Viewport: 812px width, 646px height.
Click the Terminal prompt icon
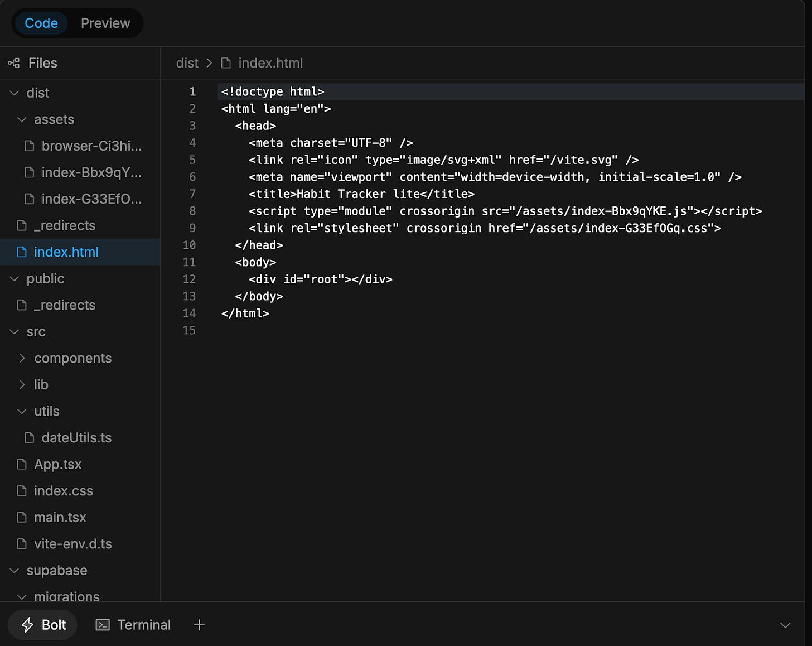[x=103, y=625]
